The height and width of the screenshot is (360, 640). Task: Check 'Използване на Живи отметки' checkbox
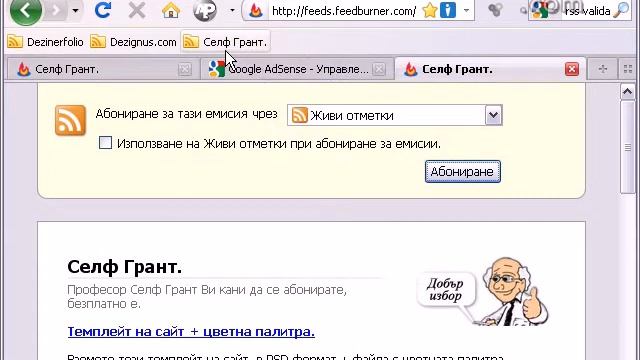click(x=105, y=143)
